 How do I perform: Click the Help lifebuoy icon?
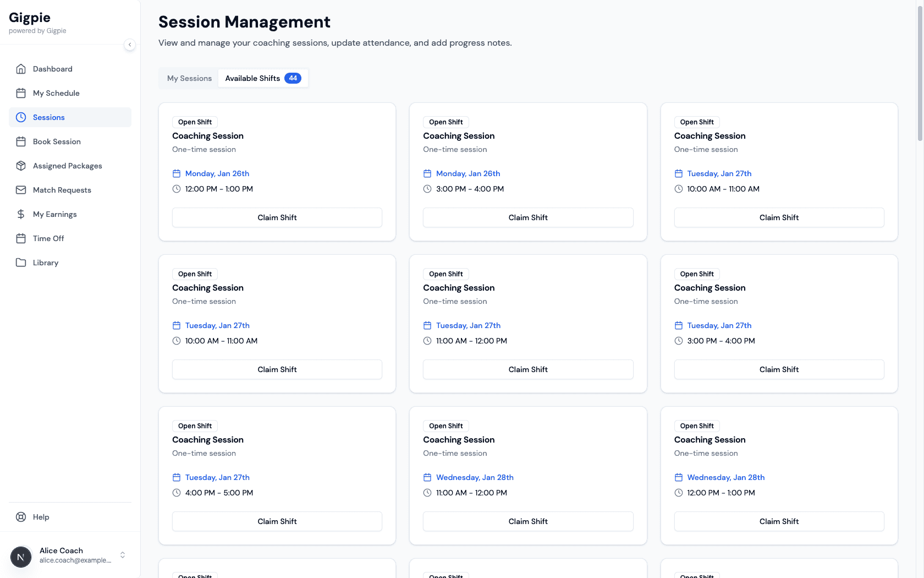pyautogui.click(x=21, y=517)
